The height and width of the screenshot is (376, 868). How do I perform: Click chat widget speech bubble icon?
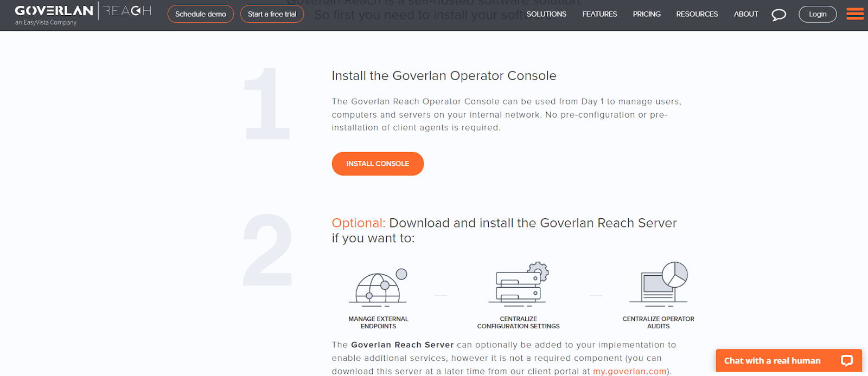847,361
